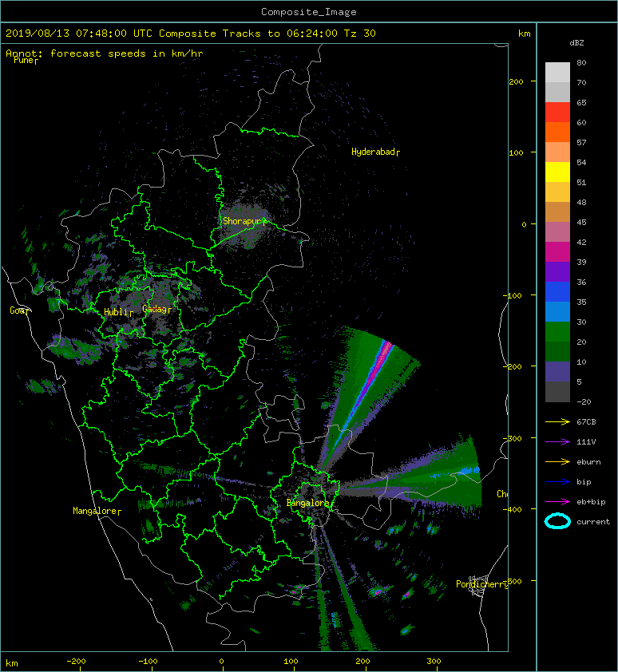Select the mauve pink swatch between 45 and 42
Image resolution: width=618 pixels, height=672 pixels.
point(557,232)
